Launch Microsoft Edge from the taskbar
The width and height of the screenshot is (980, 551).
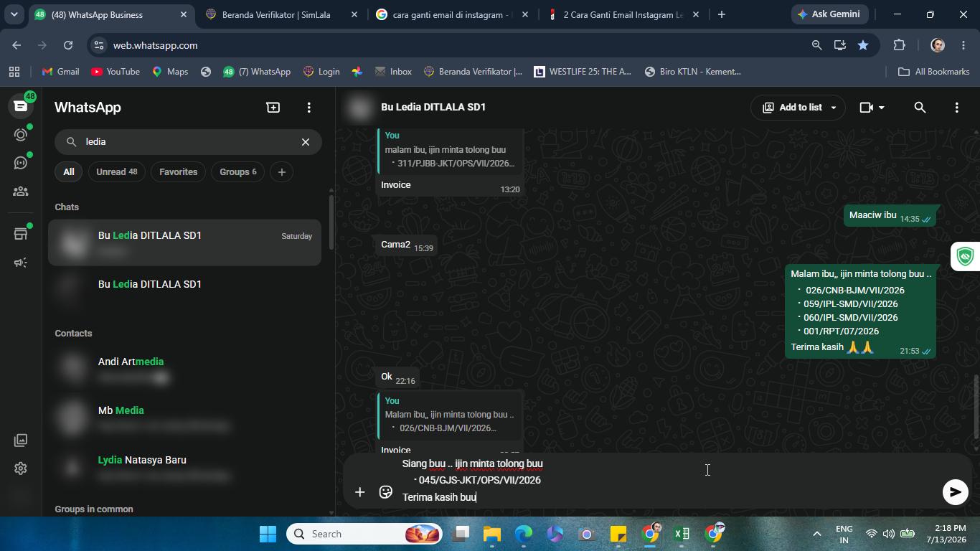pyautogui.click(x=524, y=534)
